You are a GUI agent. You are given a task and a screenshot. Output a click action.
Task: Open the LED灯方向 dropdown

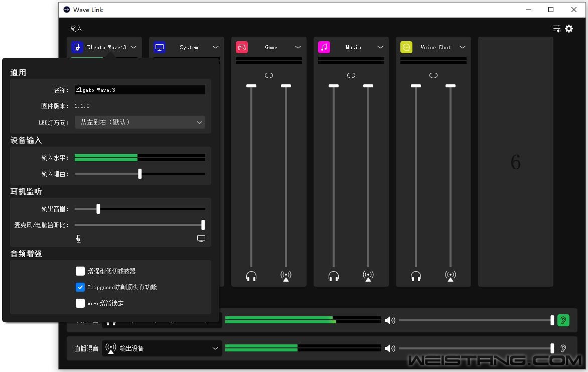click(x=140, y=122)
